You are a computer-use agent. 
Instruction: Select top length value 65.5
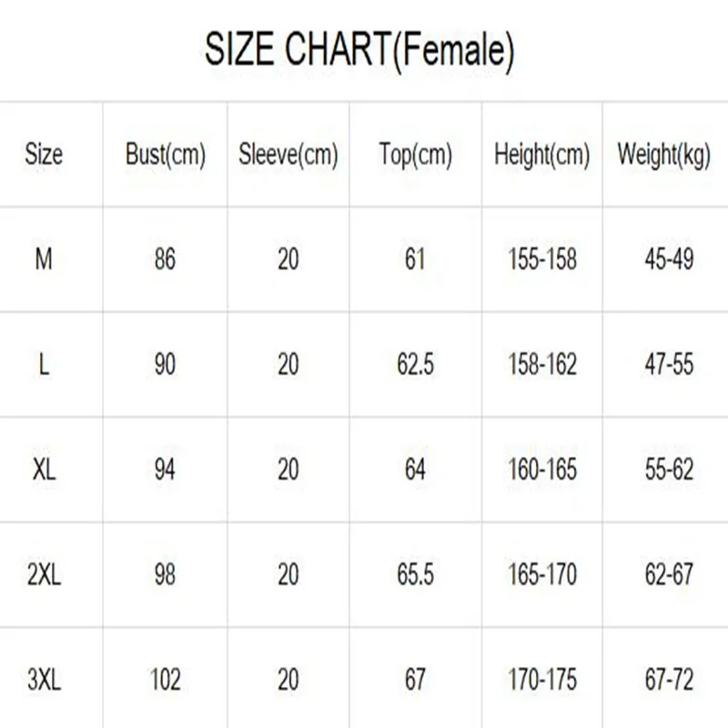(416, 575)
